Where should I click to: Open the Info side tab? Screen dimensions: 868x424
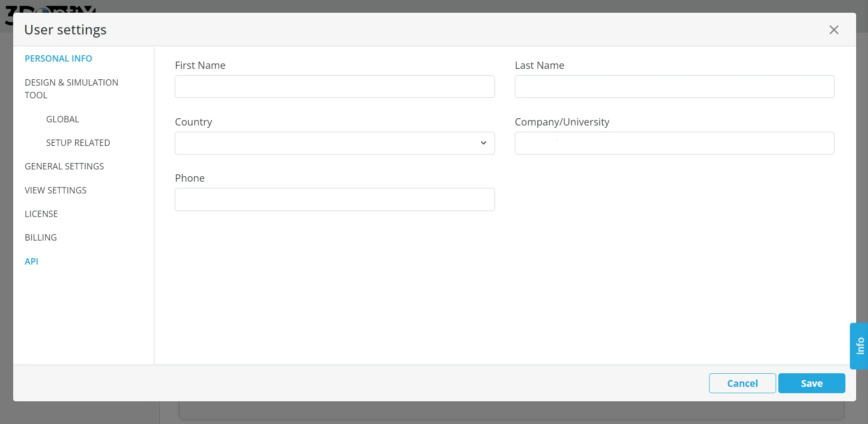click(x=859, y=346)
